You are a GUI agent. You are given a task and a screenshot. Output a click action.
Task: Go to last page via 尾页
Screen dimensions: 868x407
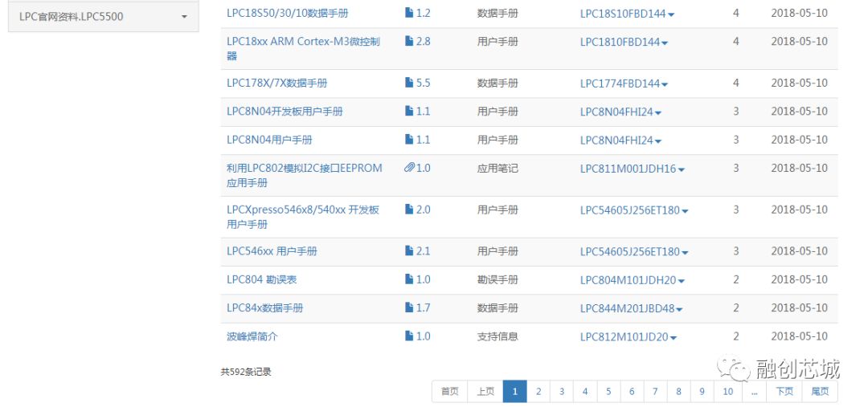coord(820,392)
